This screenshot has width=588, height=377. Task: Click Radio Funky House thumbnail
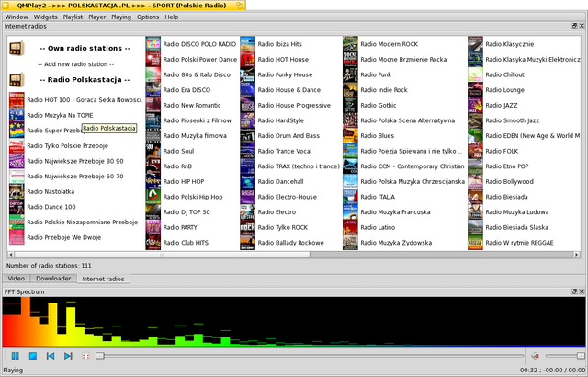247,74
